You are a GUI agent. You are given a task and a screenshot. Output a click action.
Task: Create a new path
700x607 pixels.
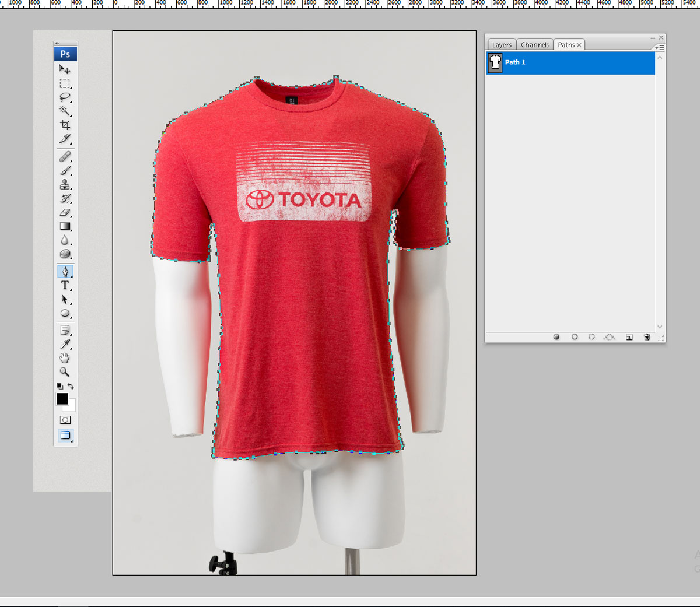tap(629, 337)
